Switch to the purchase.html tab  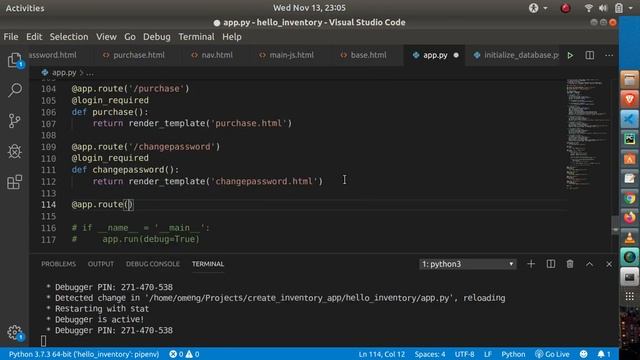134,55
